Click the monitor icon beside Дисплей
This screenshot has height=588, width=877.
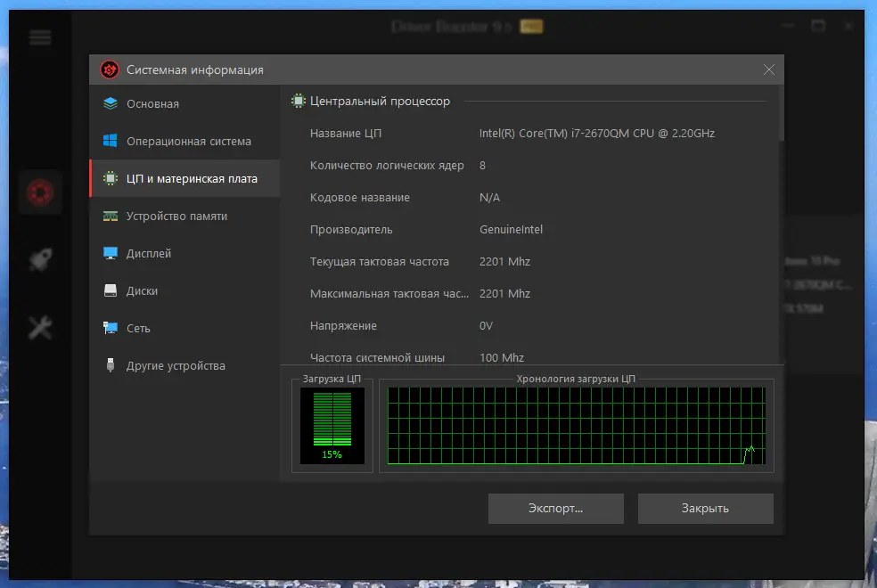(x=111, y=253)
